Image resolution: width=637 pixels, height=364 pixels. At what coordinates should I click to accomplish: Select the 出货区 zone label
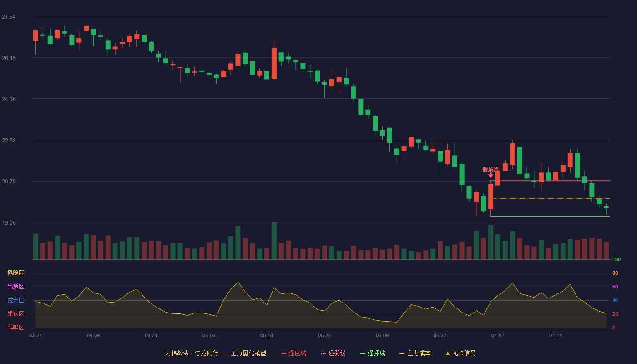(16, 287)
